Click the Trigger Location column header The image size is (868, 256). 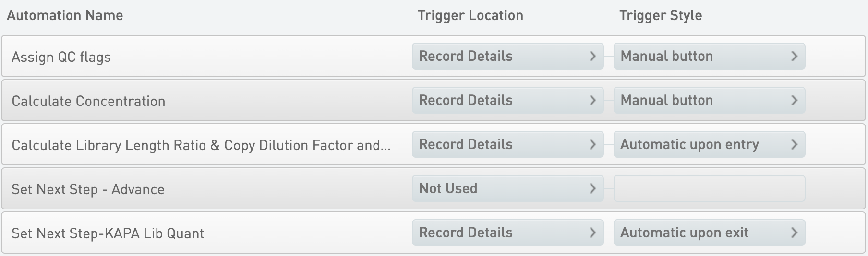(470, 15)
